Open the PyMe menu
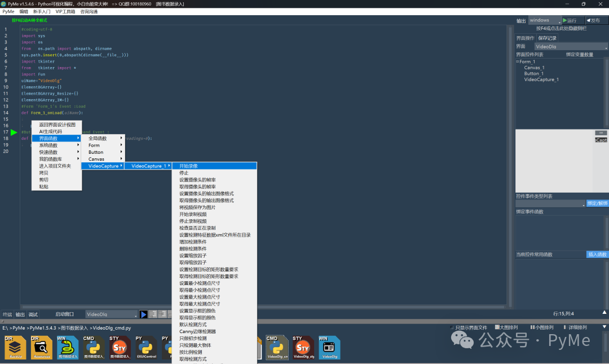Screen dimensions: 609x364 click(x=8, y=12)
